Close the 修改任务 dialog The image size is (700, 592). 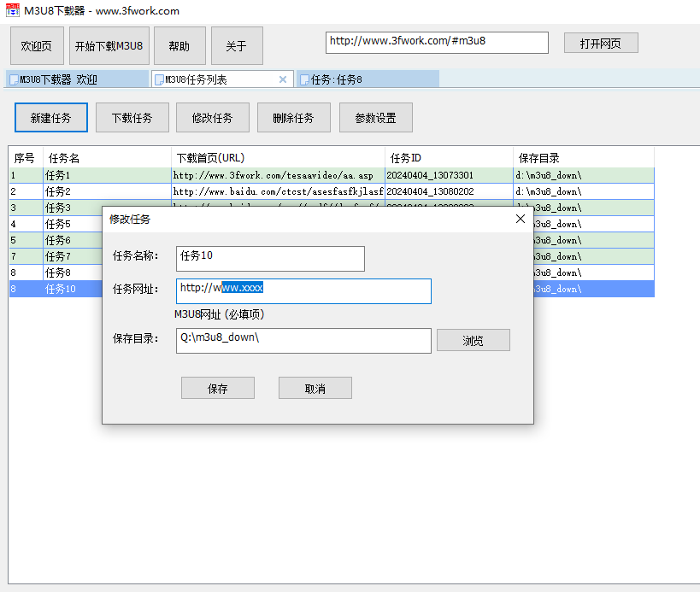click(x=521, y=219)
